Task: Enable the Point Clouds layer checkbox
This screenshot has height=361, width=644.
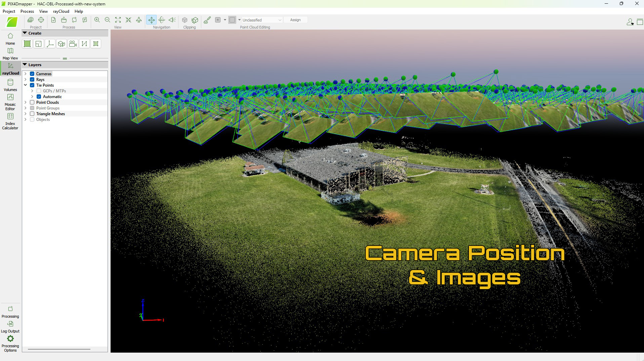Action: tap(32, 102)
